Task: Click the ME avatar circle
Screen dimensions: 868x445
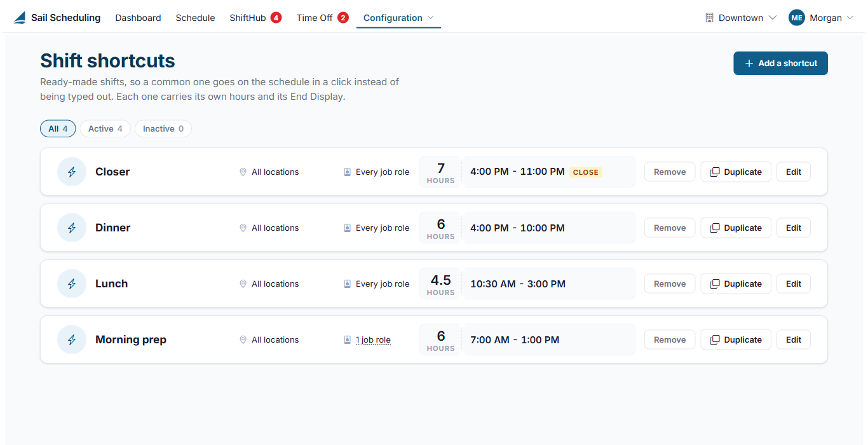Action: tap(797, 18)
